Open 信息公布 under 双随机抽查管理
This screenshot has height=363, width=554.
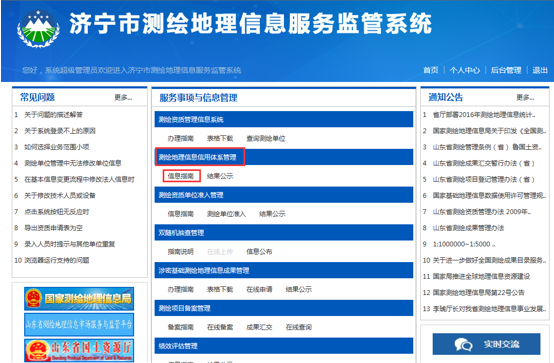click(259, 251)
